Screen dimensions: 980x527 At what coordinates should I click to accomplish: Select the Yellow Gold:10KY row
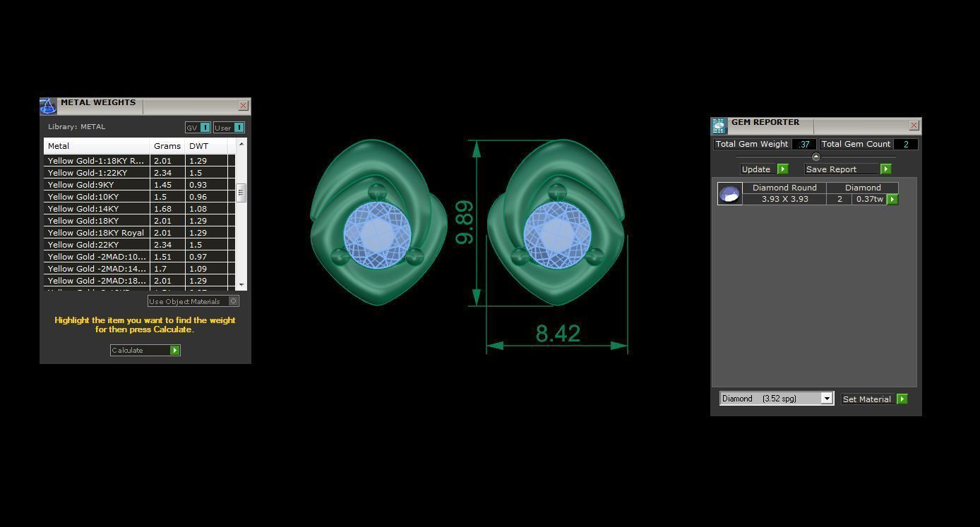pos(139,197)
